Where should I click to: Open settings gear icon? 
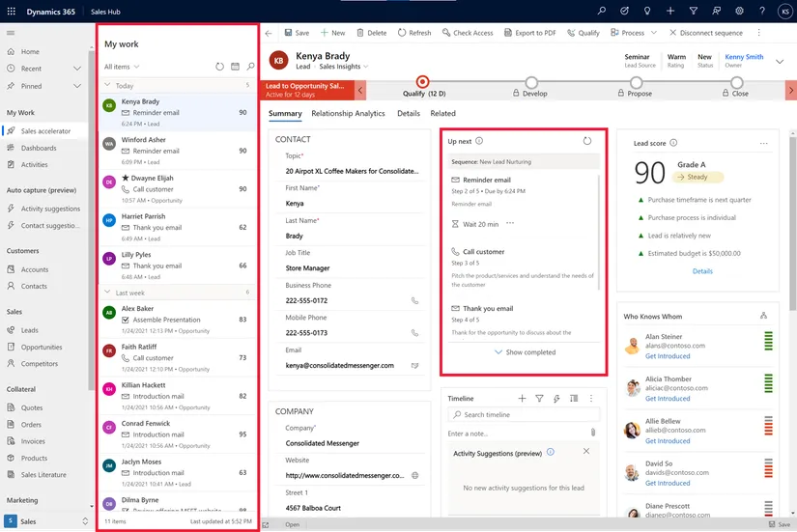[x=740, y=11]
